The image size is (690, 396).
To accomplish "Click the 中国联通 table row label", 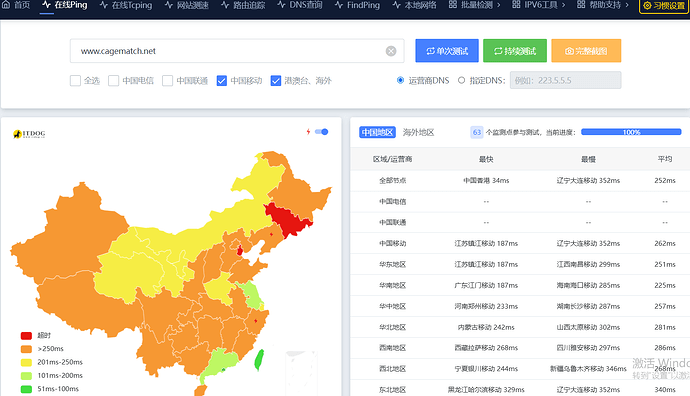I will tap(393, 222).
